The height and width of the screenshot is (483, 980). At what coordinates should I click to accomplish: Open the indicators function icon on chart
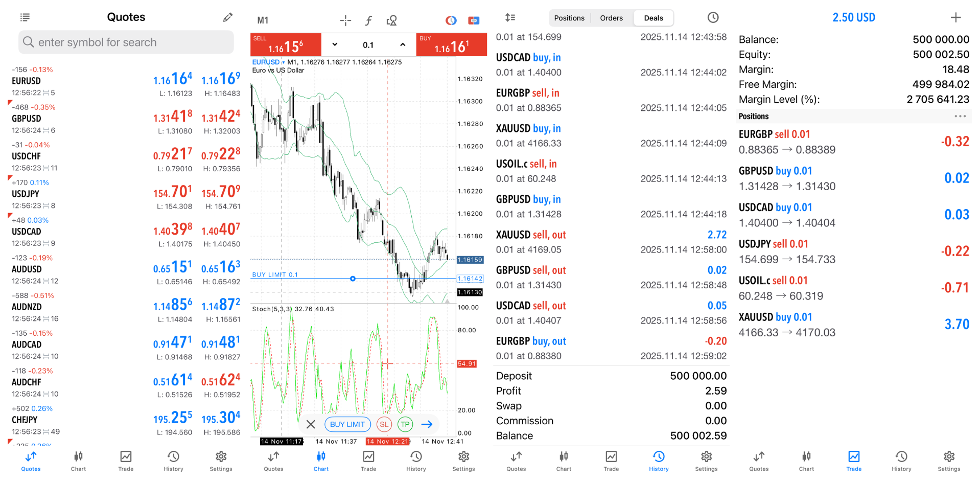[x=368, y=20]
